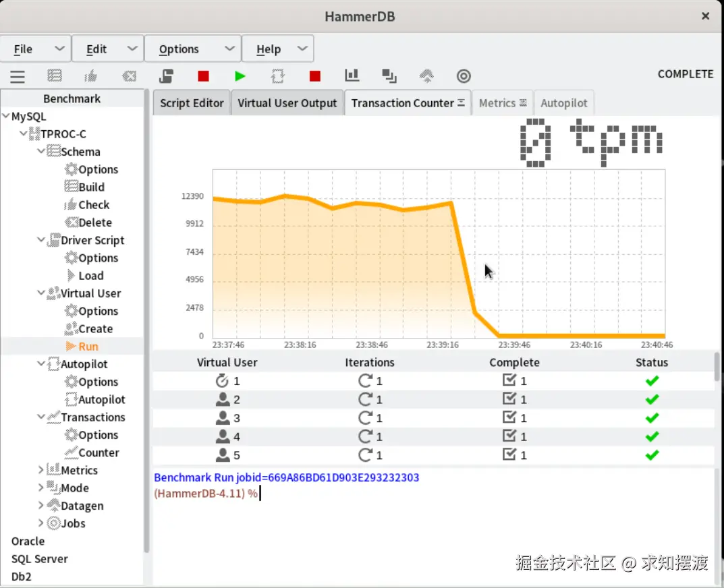The image size is (724, 588).
Task: Select the Db2 database entry
Action: pyautogui.click(x=21, y=577)
